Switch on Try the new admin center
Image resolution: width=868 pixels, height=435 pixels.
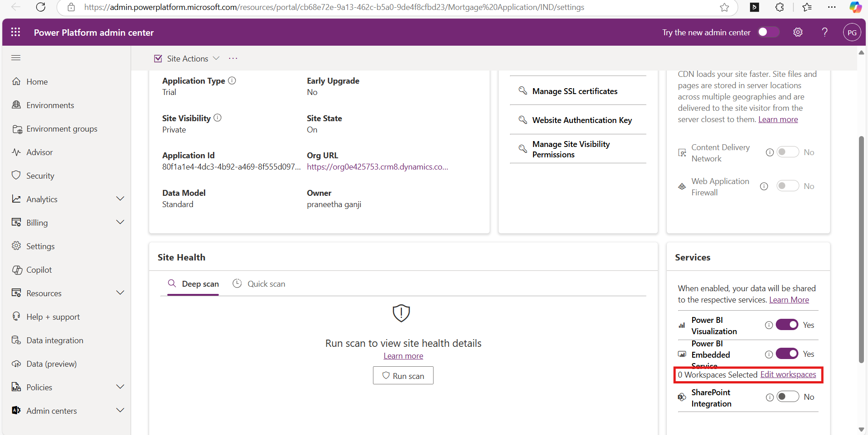(768, 32)
